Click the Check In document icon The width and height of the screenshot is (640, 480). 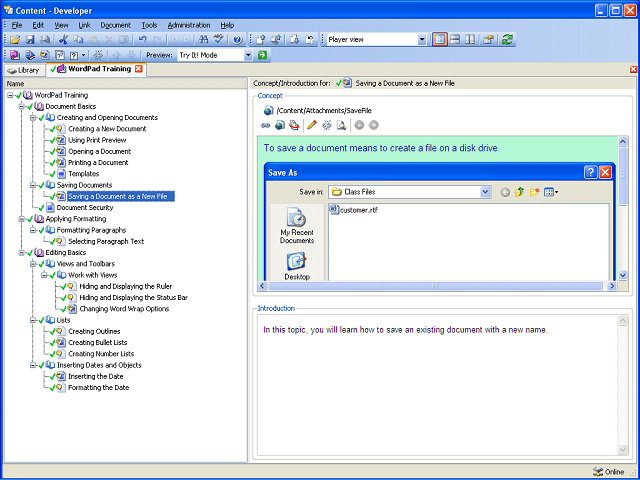pyautogui.click(x=261, y=40)
